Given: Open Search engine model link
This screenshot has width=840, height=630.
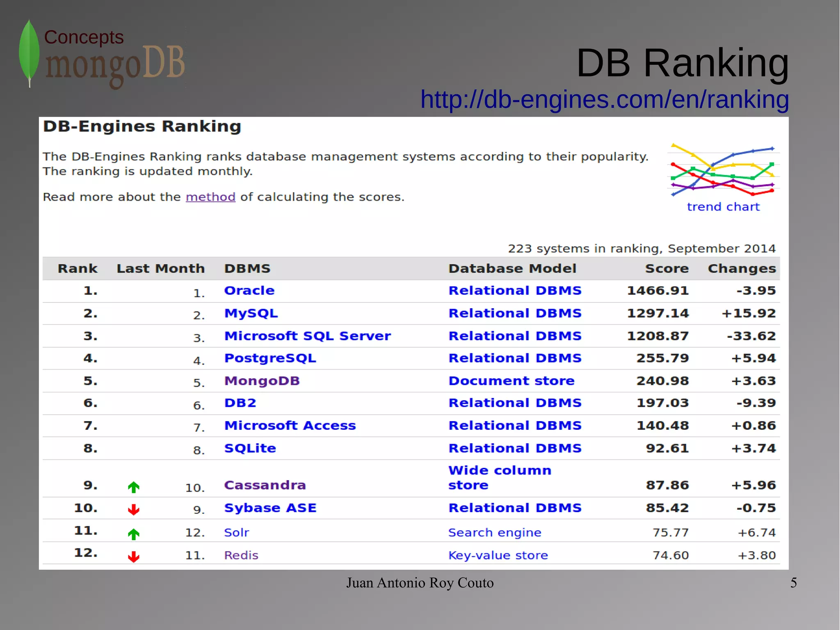Looking at the screenshot, I should click(x=495, y=533).
